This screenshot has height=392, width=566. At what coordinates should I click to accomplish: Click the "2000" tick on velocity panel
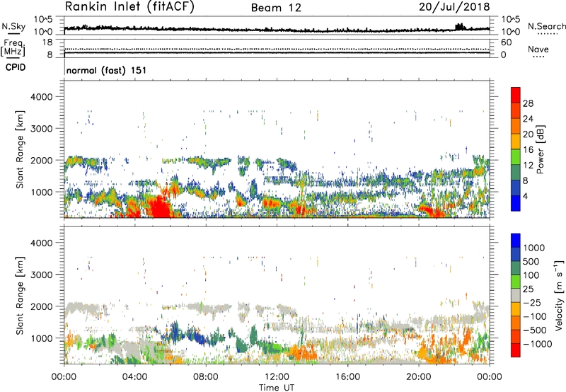click(x=42, y=306)
